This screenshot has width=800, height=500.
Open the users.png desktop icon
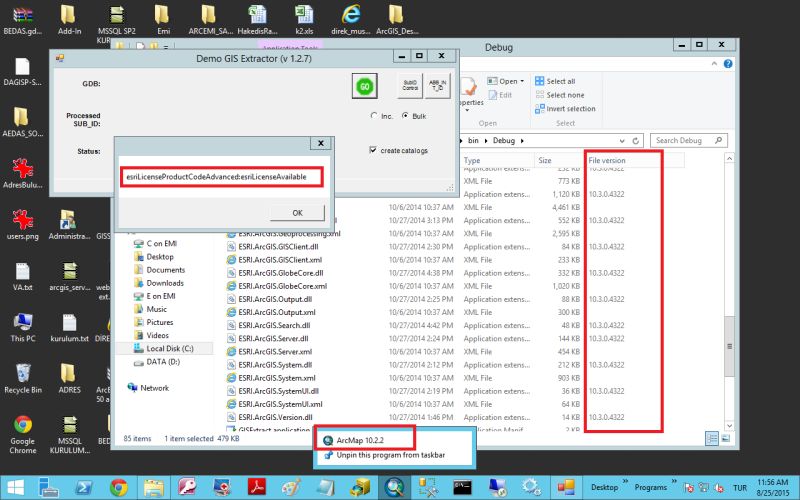(x=22, y=224)
